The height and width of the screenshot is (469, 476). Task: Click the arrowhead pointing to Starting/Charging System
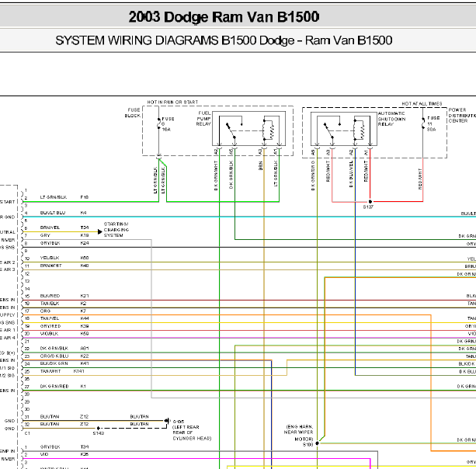click(x=100, y=232)
